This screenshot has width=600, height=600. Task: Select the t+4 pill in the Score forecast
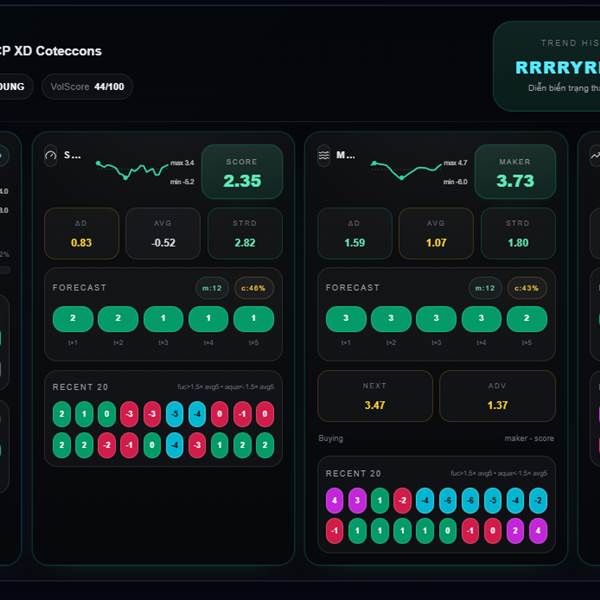point(209,318)
